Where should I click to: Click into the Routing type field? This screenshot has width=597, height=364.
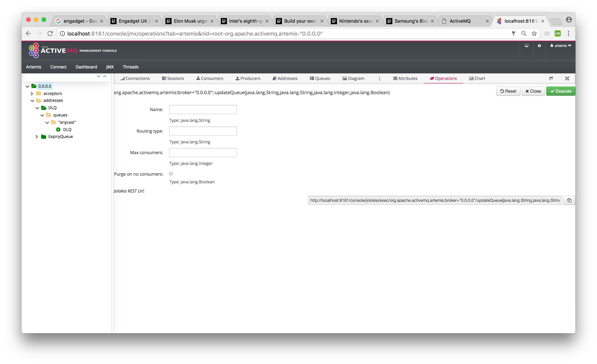point(203,131)
